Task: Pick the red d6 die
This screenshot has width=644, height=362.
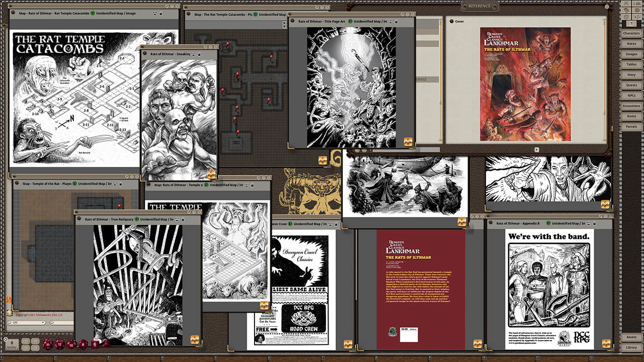Action: [95, 344]
